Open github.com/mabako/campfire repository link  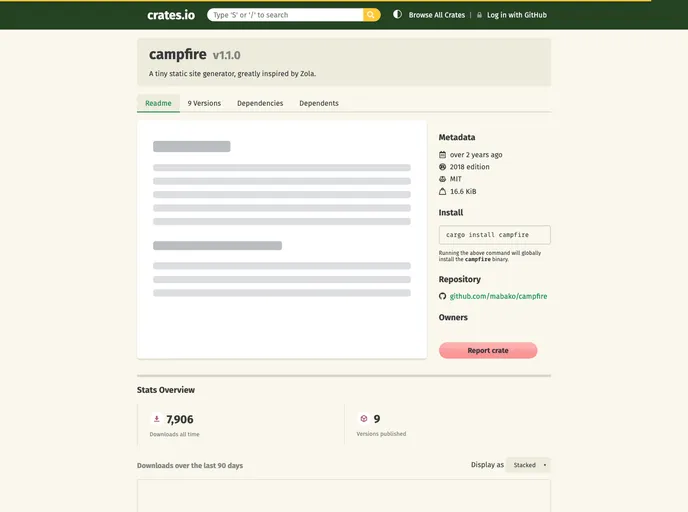coord(498,296)
